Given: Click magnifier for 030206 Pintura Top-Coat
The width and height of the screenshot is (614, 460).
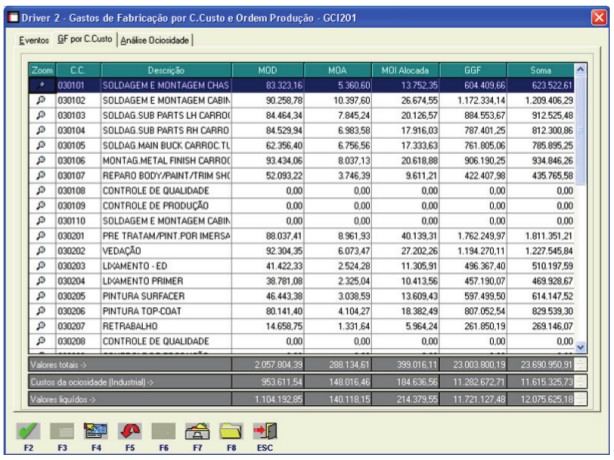Looking at the screenshot, I should coord(41,311).
